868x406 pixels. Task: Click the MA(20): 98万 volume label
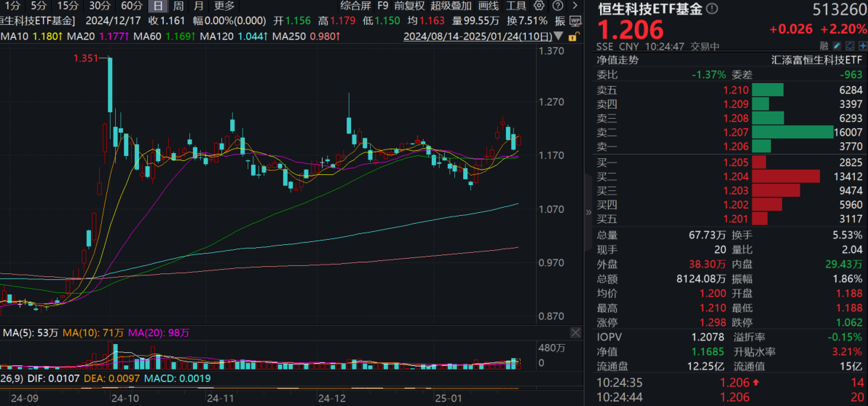[x=159, y=332]
